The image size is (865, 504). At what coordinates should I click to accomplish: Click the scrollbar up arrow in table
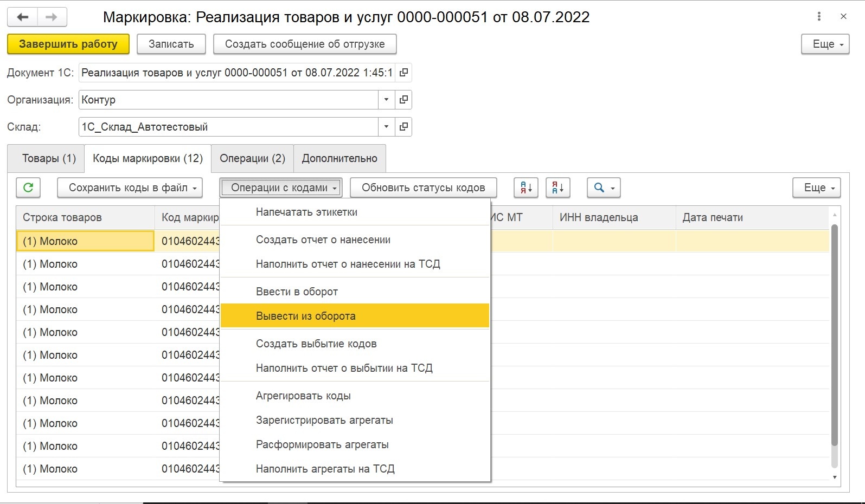(x=835, y=215)
